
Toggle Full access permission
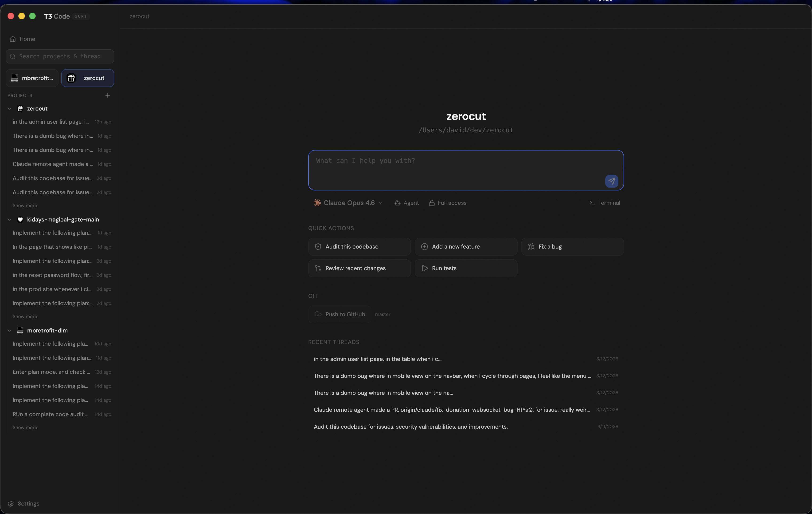coord(448,203)
